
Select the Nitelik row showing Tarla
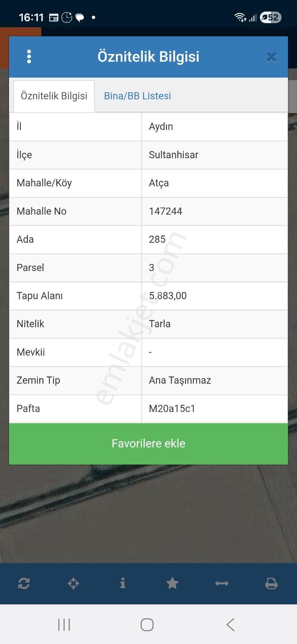click(160, 324)
